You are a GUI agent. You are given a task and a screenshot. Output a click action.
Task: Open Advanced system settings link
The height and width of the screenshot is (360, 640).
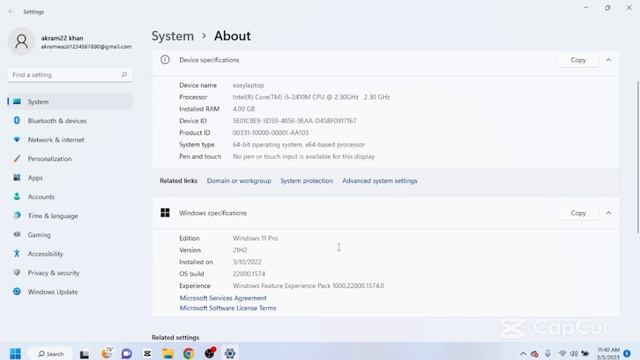click(380, 181)
